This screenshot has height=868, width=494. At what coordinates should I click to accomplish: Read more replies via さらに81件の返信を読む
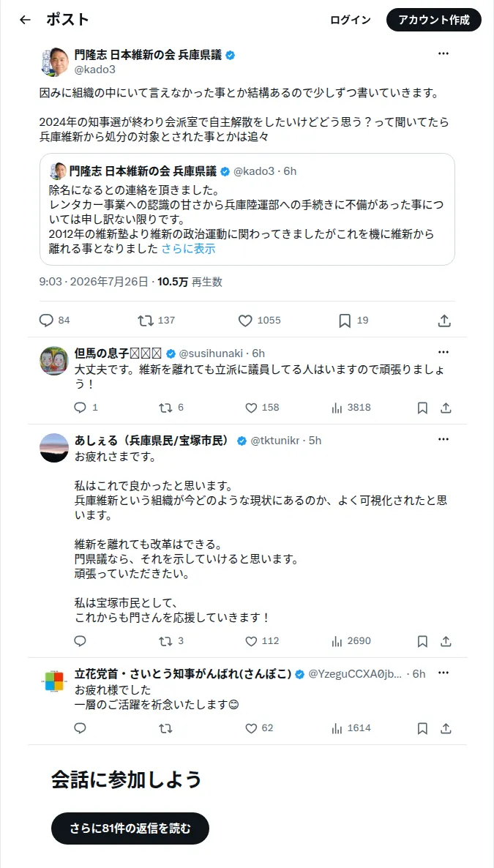point(130,828)
